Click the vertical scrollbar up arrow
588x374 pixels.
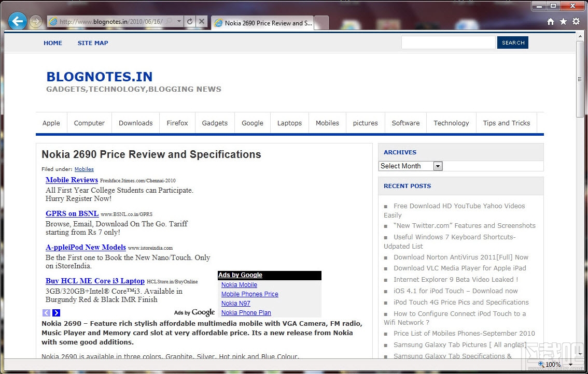(580, 37)
